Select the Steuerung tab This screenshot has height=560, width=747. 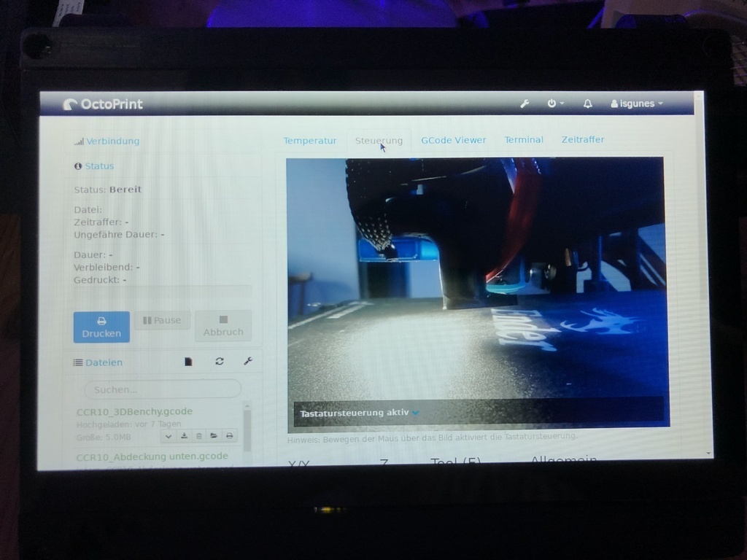[379, 141]
